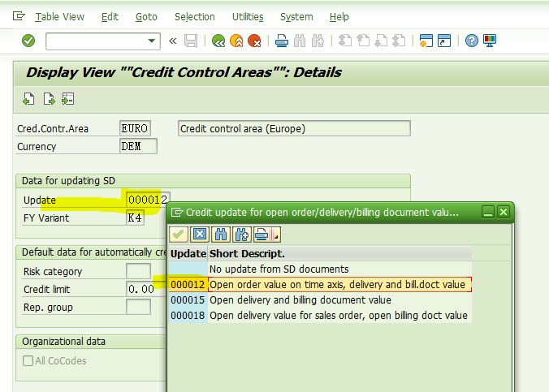Click the Previous Entry icon
Viewport: 549px width, 392px height.
(28, 99)
